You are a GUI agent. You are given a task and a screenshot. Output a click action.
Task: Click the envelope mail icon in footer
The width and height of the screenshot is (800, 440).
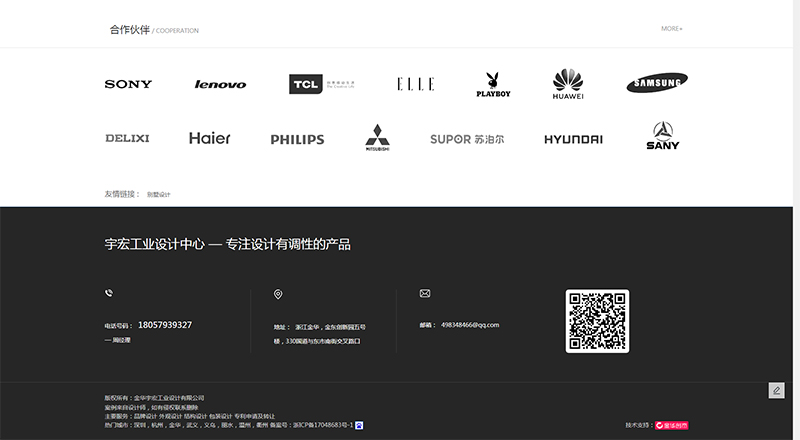(x=425, y=294)
